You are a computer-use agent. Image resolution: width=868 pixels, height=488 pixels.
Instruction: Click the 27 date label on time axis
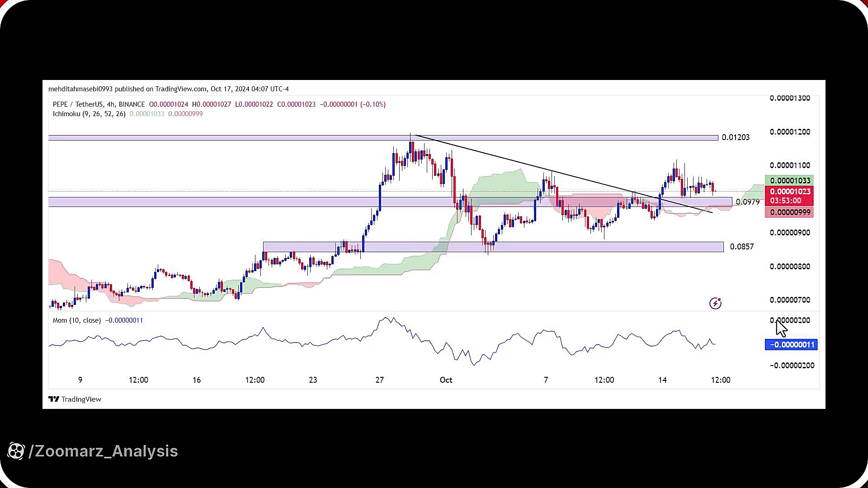coord(380,380)
